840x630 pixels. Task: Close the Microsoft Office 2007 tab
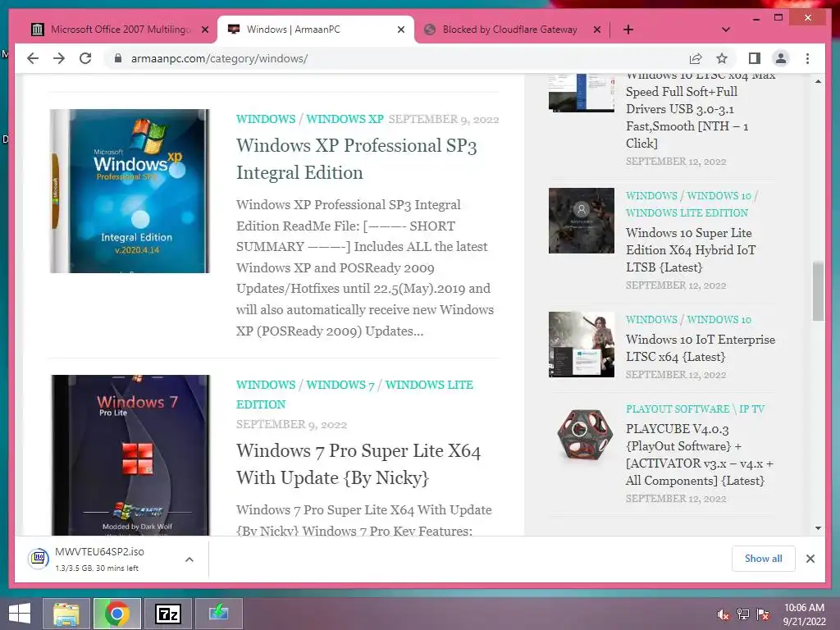pos(204,30)
